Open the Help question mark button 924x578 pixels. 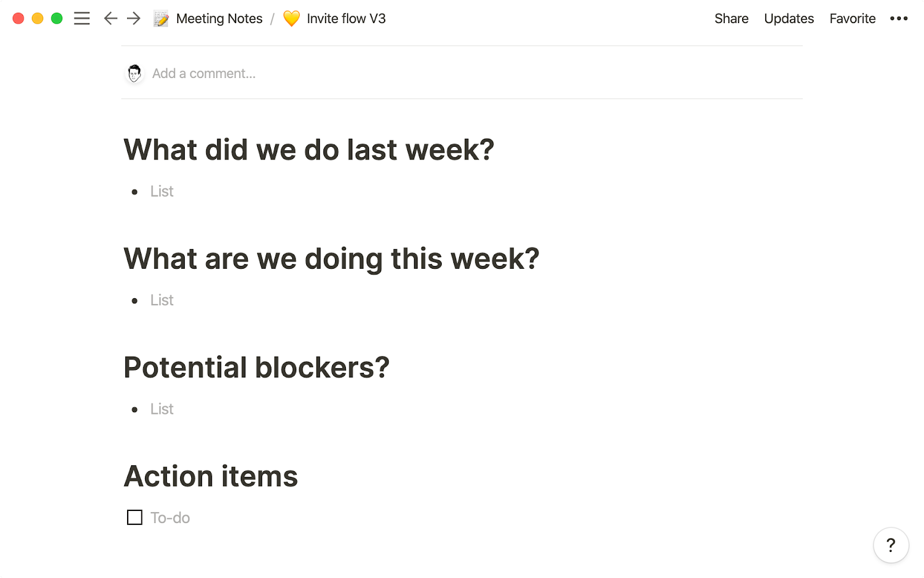click(x=891, y=545)
